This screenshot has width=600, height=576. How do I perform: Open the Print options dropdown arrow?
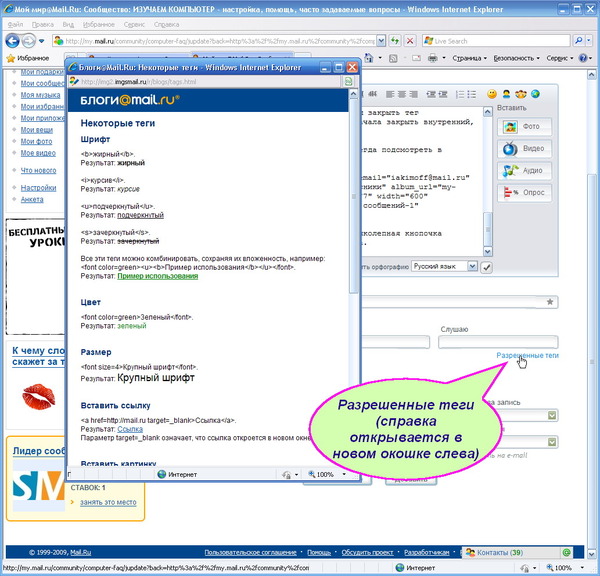444,58
